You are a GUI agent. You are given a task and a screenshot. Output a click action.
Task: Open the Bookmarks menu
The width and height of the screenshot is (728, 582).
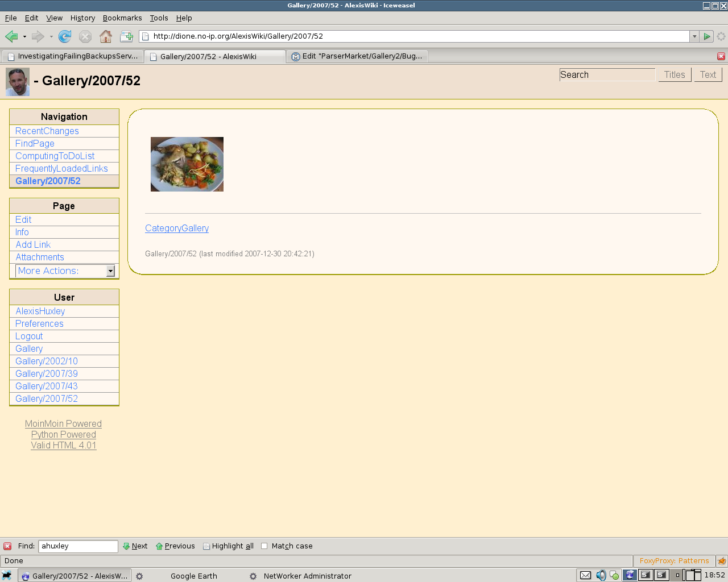point(122,18)
